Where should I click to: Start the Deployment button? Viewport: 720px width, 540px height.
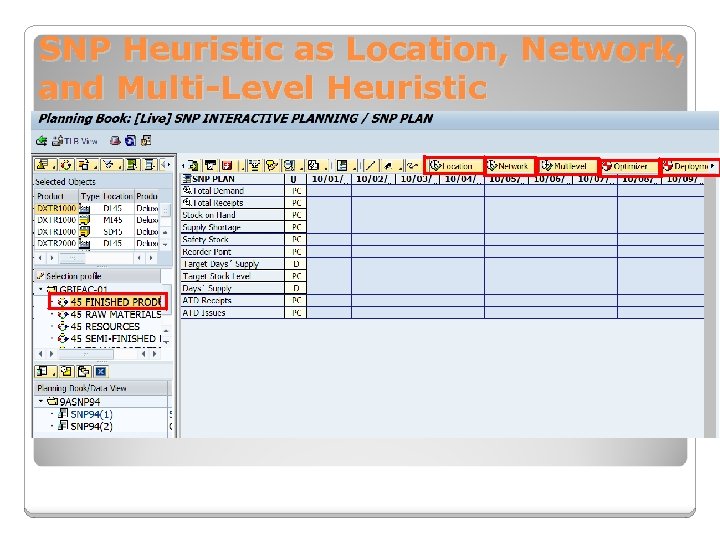point(687,167)
